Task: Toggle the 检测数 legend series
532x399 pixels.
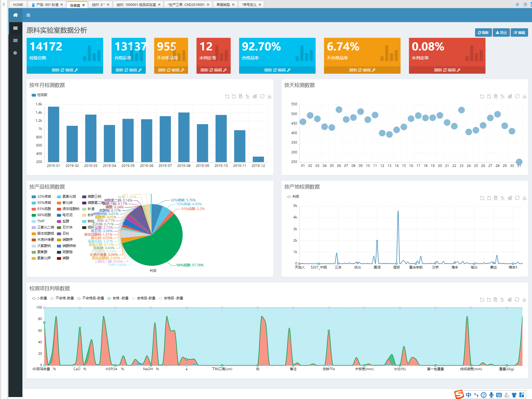Action: click(40, 95)
